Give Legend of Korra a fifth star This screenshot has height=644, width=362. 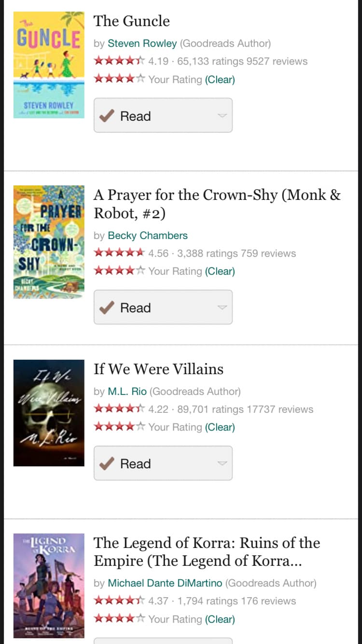[x=140, y=618]
